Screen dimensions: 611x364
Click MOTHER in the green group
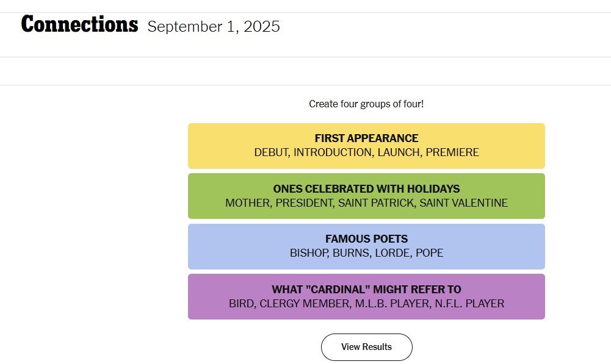point(247,203)
